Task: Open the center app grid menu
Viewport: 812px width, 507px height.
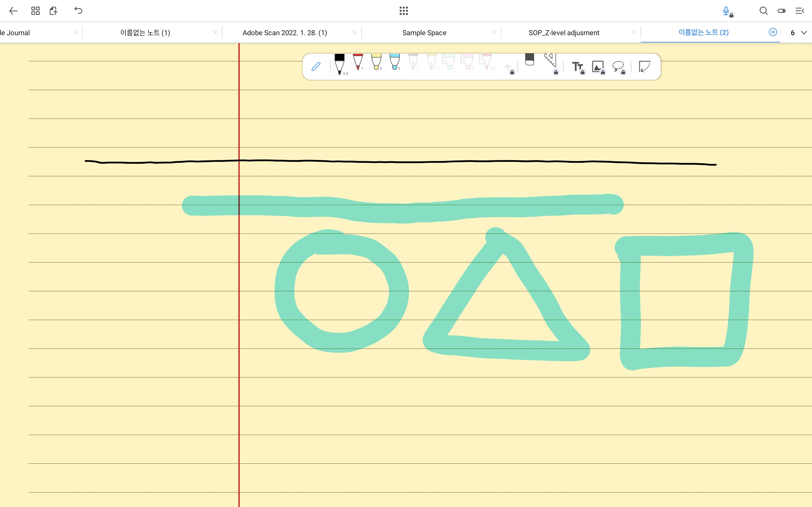Action: [x=404, y=11]
